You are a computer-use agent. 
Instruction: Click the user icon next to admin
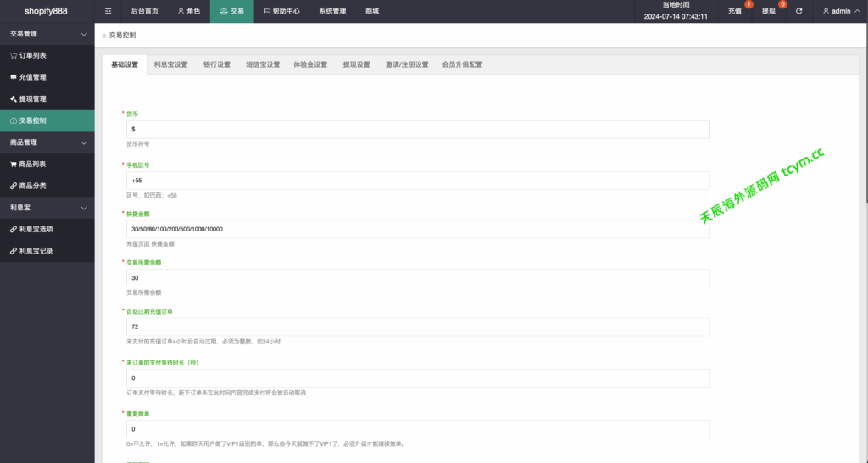click(x=826, y=11)
